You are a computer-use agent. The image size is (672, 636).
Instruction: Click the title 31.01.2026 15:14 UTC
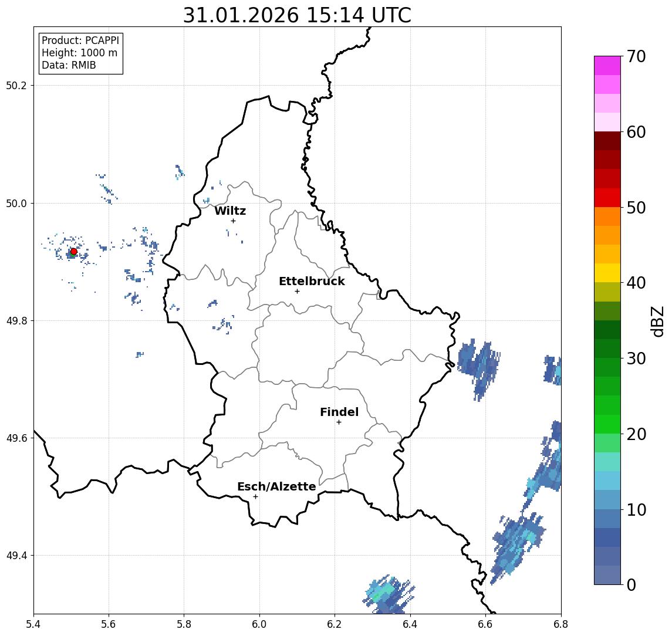click(x=297, y=15)
